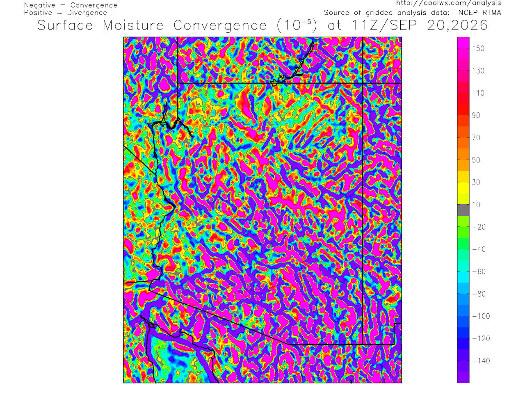
Task: Click the -80 colorbar label
Action: (479, 294)
